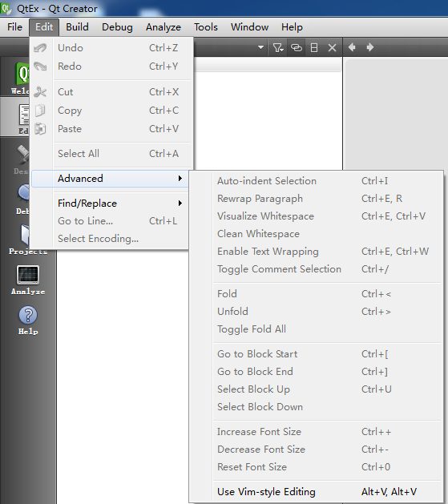Open the sidebar view dropdown arrow
Viewport: 448px width, 504px height.
[x=260, y=47]
